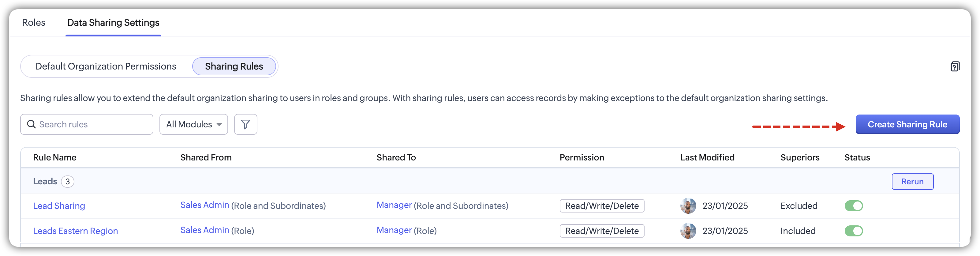This screenshot has width=980, height=256.
Task: Collapse the Leads group row
Action: click(x=45, y=182)
